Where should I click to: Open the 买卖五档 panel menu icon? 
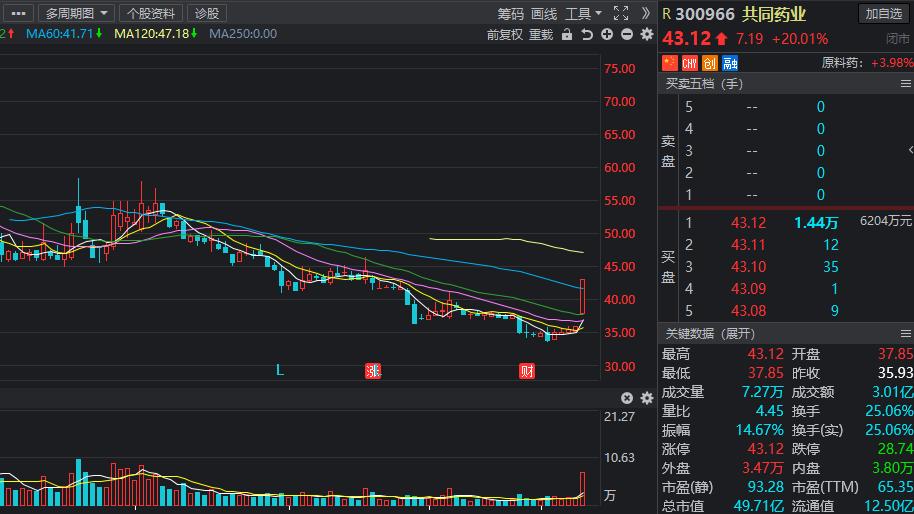click(905, 84)
